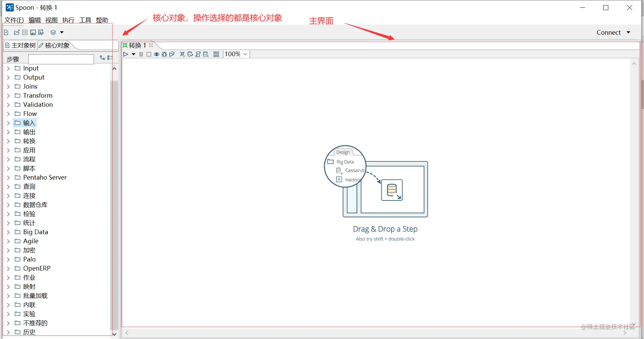Show the execution results pane icon
The width and height of the screenshot is (644, 339).
point(216,54)
